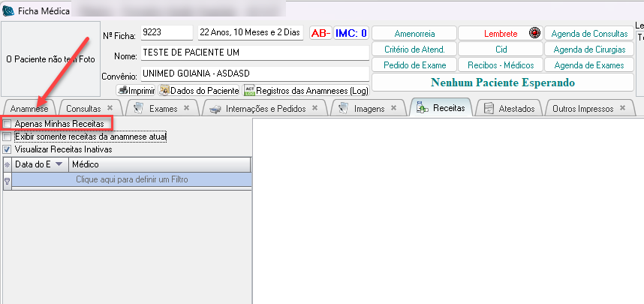Image resolution: width=644 pixels, height=304 pixels.
Task: Click the Dados do Paciente icon
Action: pos(164,90)
